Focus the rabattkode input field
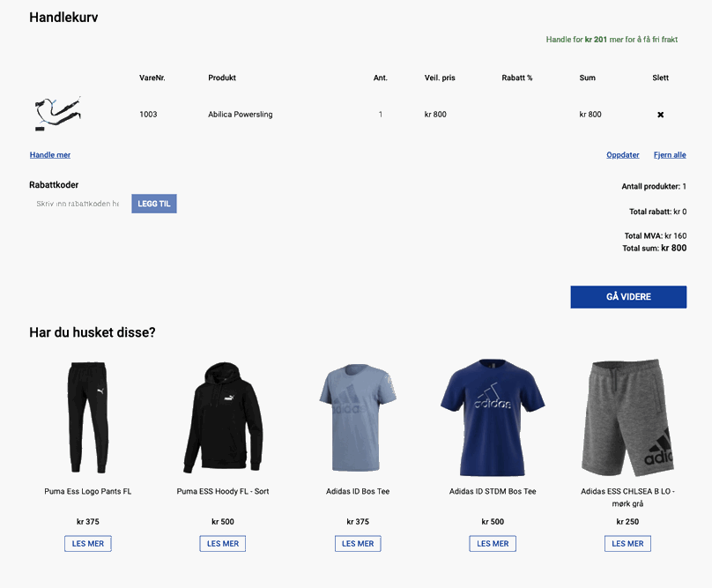The width and height of the screenshot is (712, 588). coord(78,204)
